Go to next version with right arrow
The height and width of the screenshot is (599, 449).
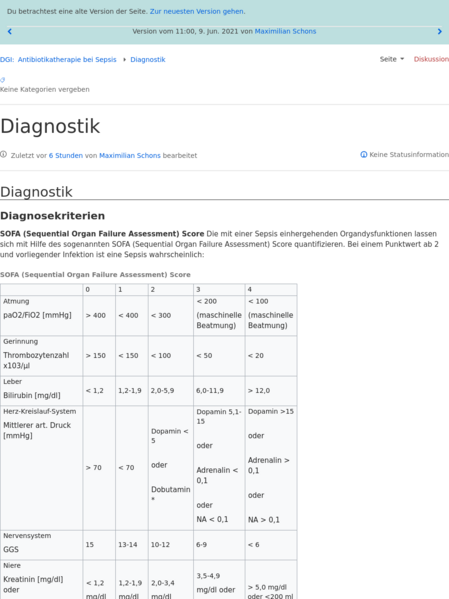[x=439, y=32]
